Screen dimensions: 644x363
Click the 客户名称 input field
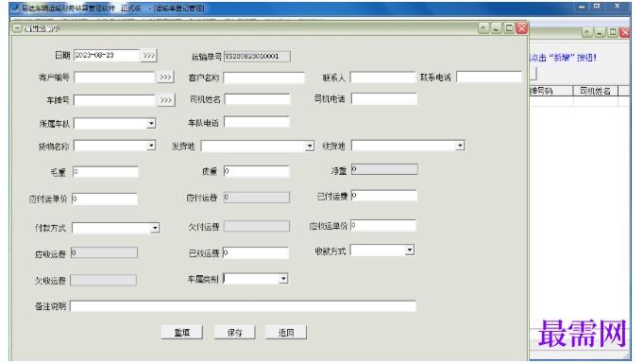[x=264, y=78]
